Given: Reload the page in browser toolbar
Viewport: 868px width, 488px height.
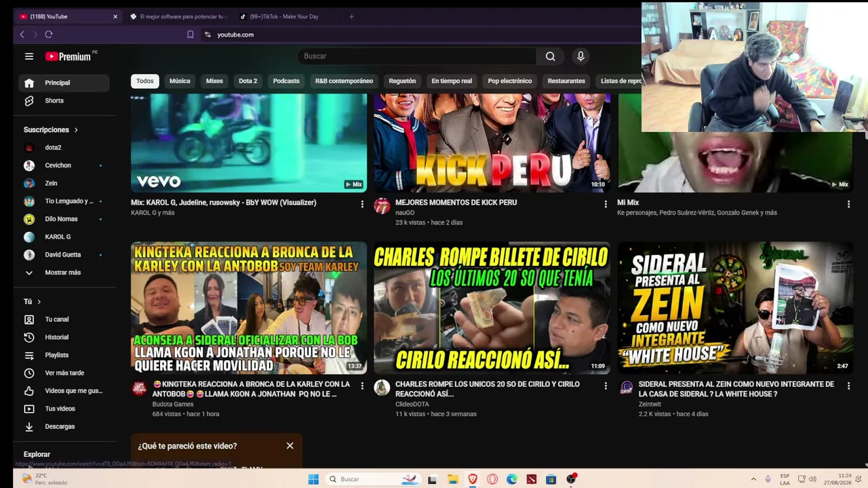Looking at the screenshot, I should (x=49, y=35).
